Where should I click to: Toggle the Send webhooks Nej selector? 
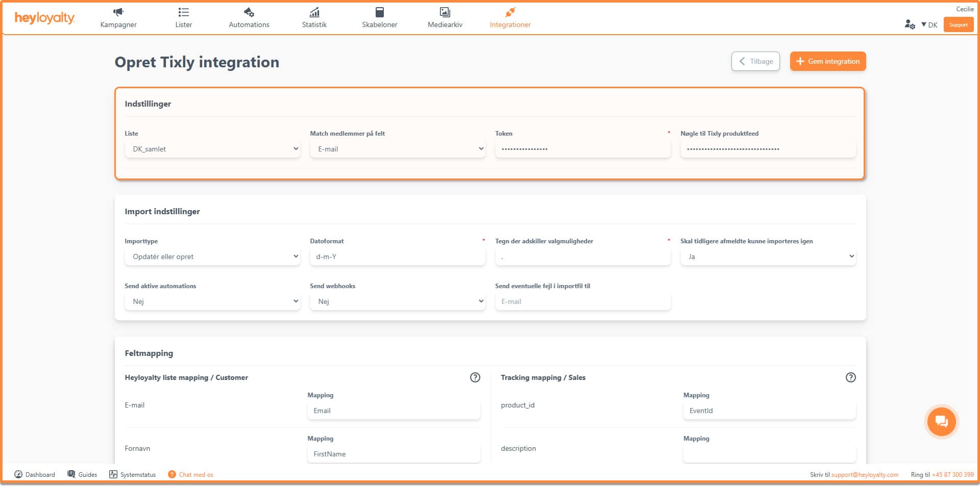[x=397, y=301]
